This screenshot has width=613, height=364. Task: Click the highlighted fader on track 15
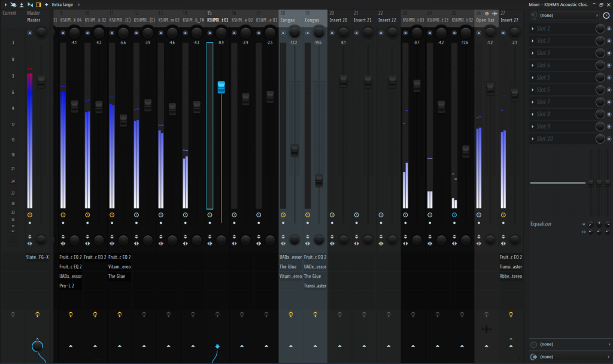point(221,87)
